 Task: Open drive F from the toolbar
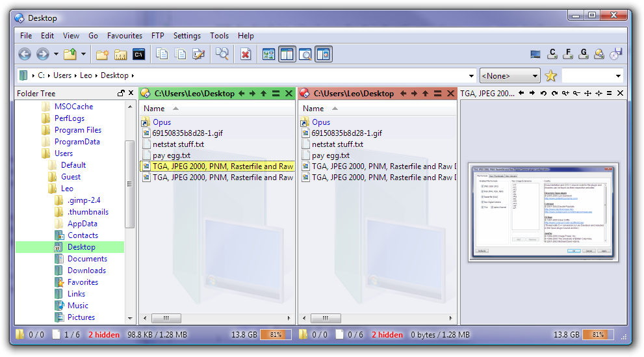[568, 55]
